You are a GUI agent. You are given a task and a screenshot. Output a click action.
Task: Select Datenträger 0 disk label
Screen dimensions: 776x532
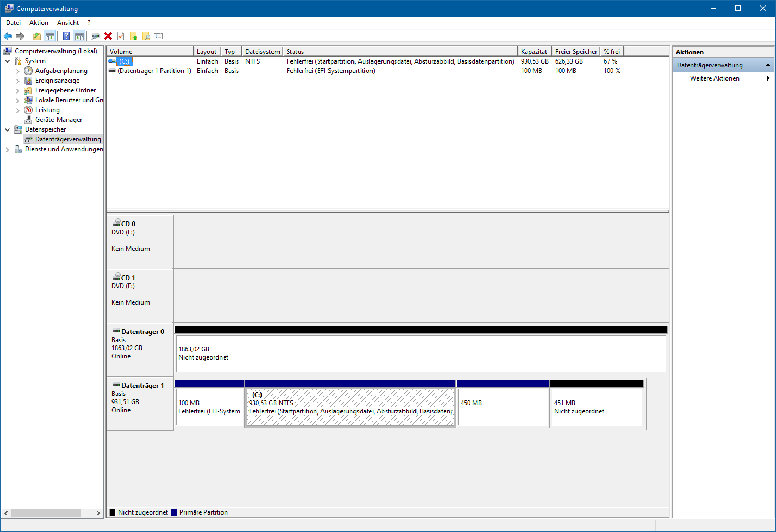point(140,349)
